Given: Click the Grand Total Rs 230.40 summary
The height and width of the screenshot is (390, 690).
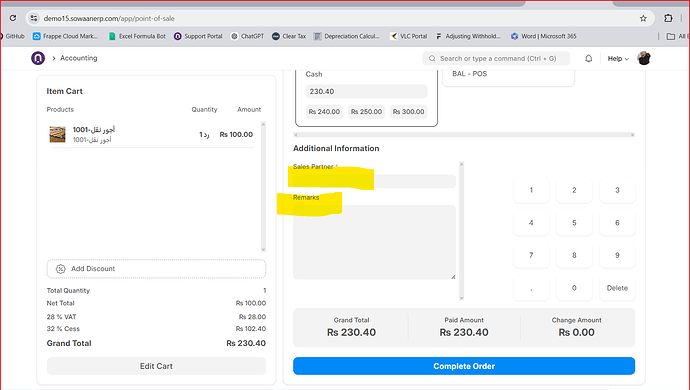Looking at the screenshot, I should point(351,327).
